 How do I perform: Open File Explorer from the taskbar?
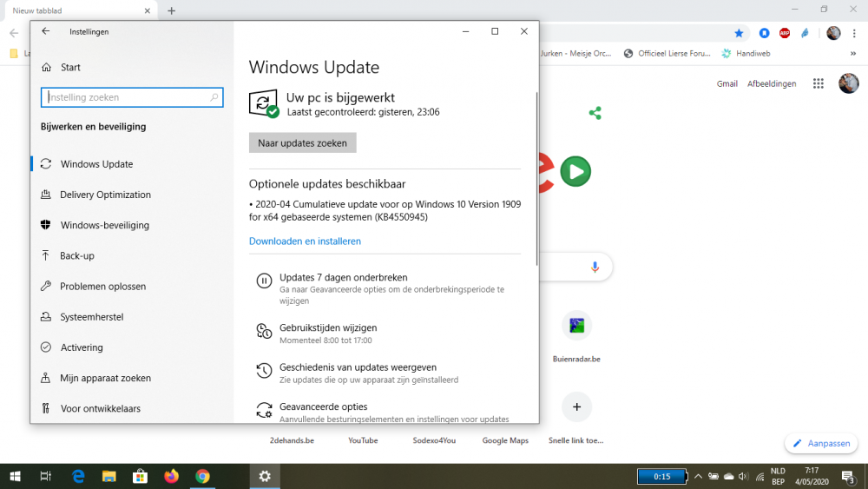pos(109,476)
